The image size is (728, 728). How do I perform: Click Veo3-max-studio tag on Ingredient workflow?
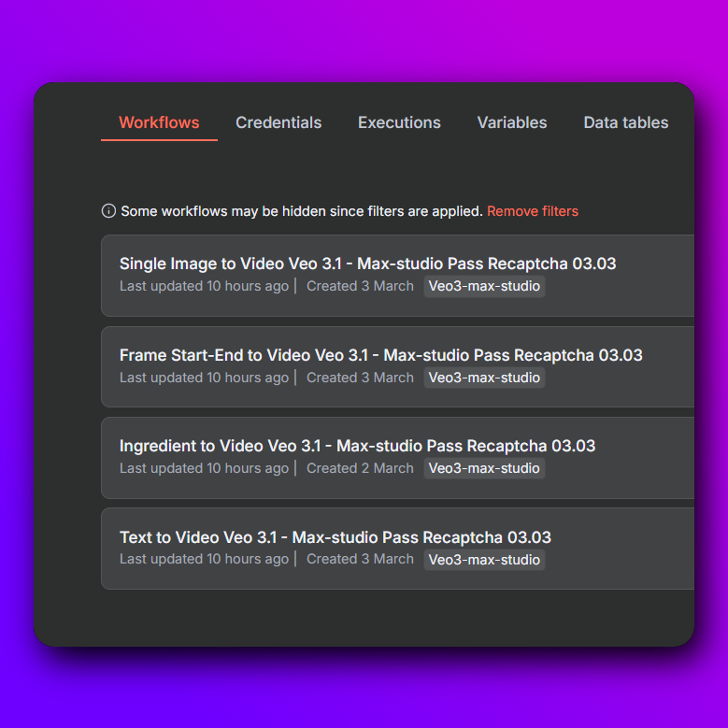click(484, 468)
